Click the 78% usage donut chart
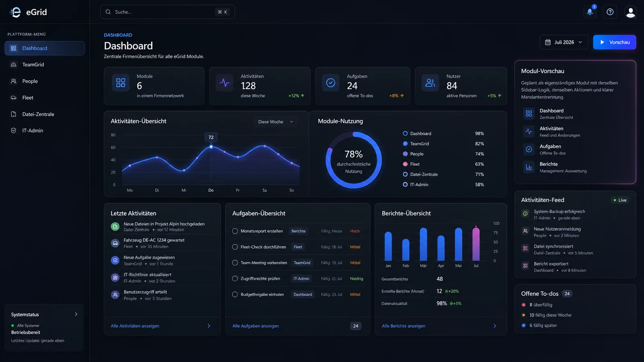This screenshot has height=362, width=644. point(354,160)
